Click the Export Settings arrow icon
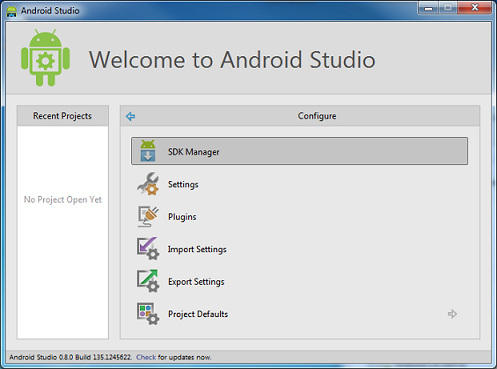The width and height of the screenshot is (497, 369). click(148, 281)
